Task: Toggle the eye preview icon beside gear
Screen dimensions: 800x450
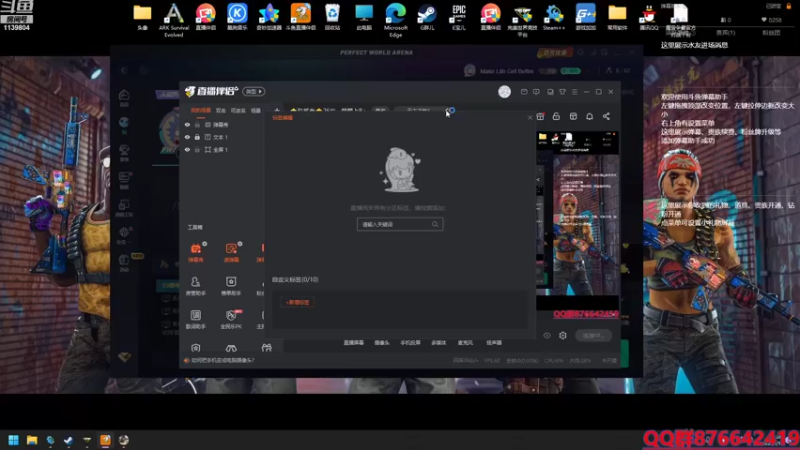Action: pyautogui.click(x=547, y=336)
